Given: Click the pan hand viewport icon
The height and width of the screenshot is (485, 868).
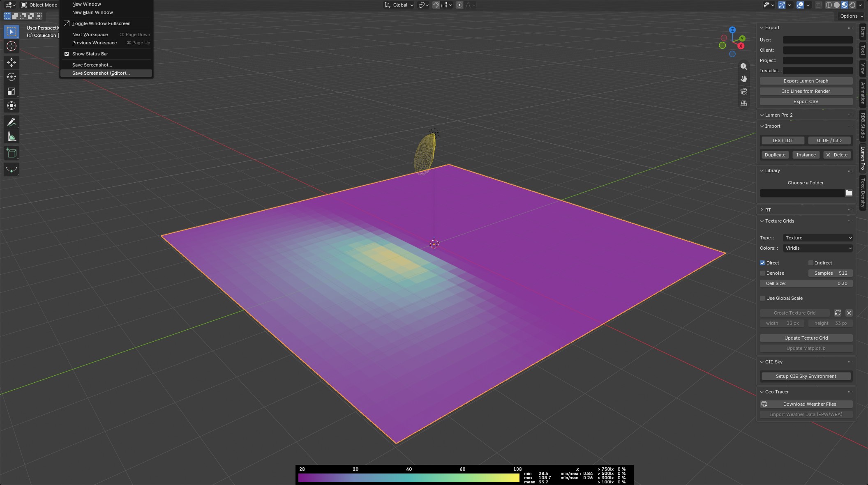Looking at the screenshot, I should coord(743,79).
